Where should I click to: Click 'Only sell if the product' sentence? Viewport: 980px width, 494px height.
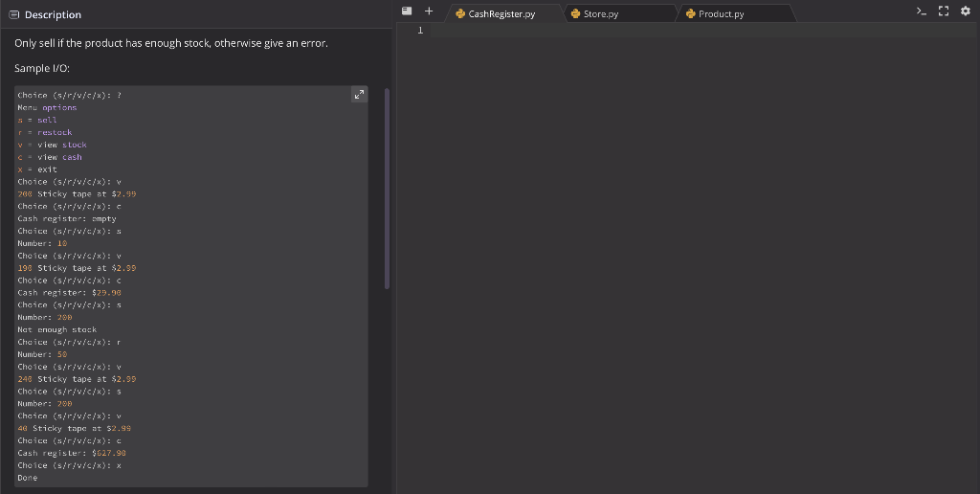click(170, 43)
